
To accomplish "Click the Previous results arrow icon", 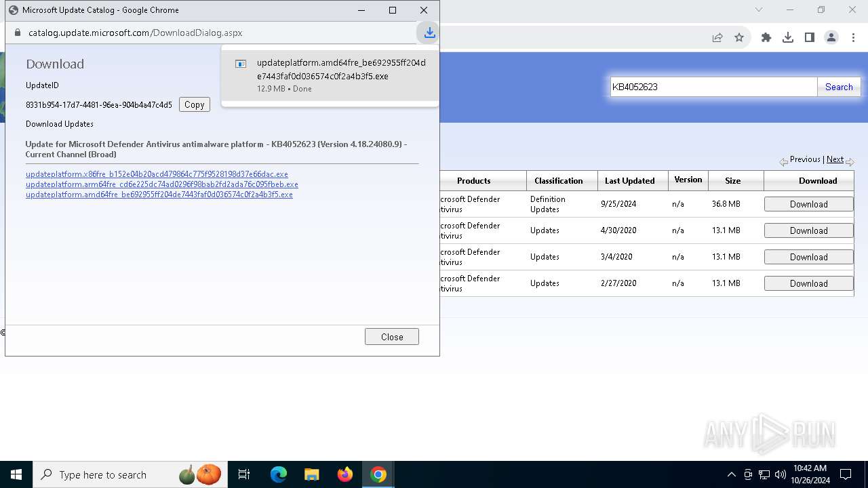I will (783, 162).
